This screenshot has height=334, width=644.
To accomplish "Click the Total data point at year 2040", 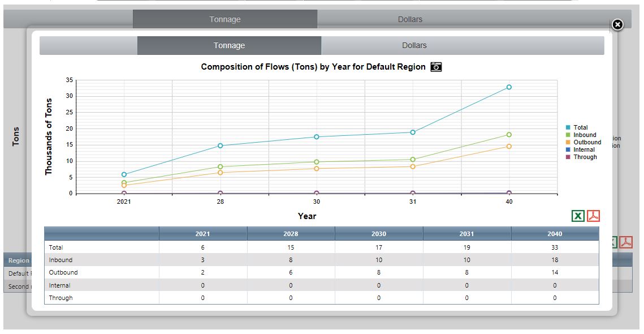I will (508, 87).
